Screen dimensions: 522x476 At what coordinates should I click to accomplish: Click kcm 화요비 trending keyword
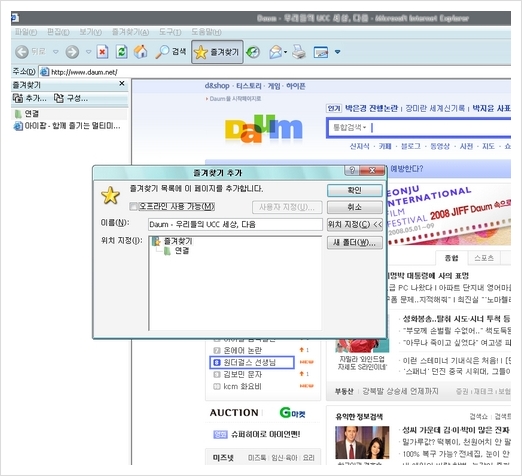click(242, 386)
